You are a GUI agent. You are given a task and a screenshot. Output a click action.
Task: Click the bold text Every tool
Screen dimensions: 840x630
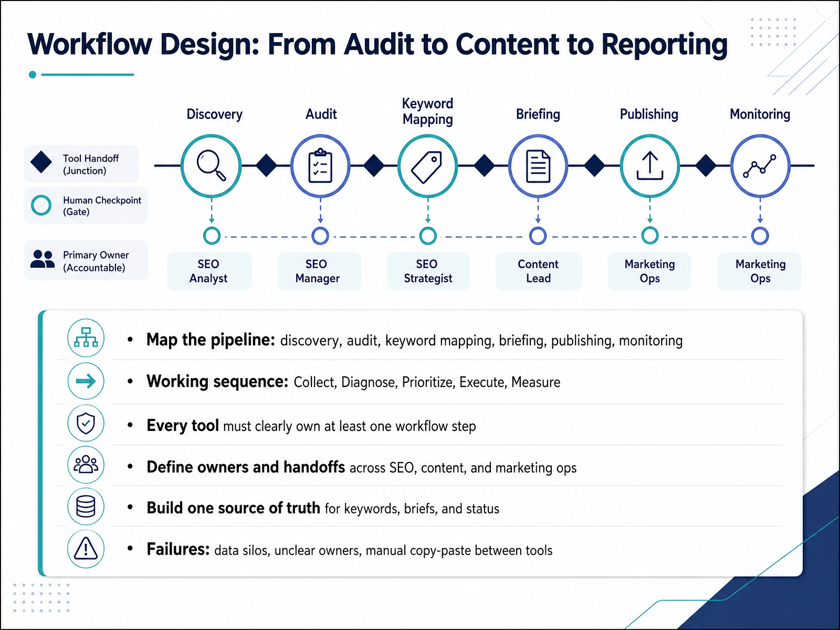pos(183,425)
